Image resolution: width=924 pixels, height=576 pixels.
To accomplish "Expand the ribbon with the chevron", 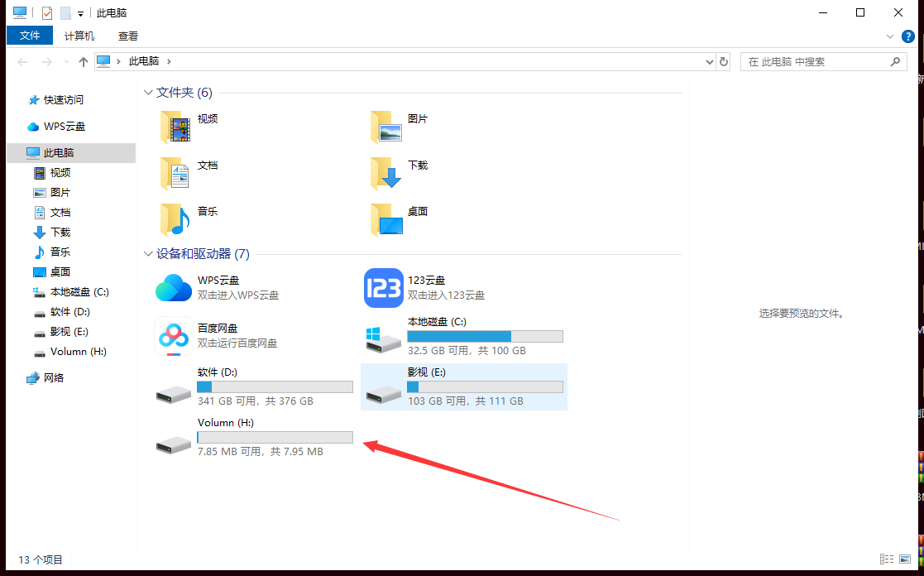I will pyautogui.click(x=890, y=36).
